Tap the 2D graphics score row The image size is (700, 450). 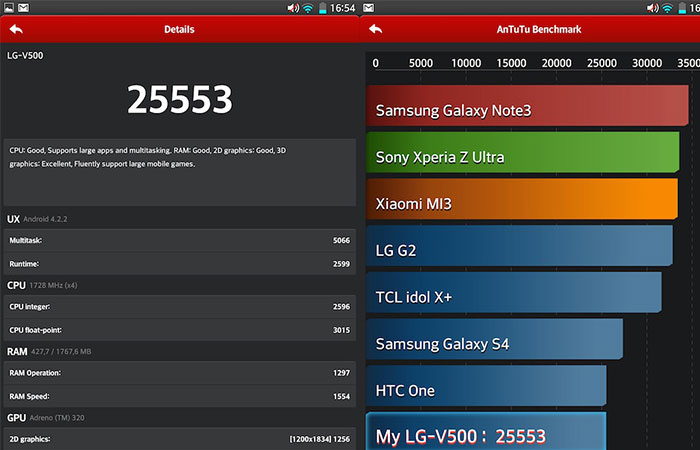coord(179,439)
